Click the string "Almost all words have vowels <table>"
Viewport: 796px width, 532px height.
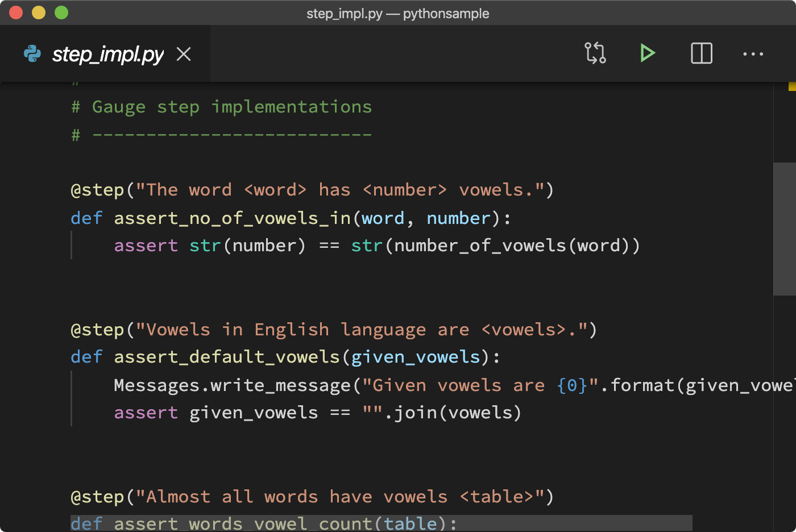[339, 497]
